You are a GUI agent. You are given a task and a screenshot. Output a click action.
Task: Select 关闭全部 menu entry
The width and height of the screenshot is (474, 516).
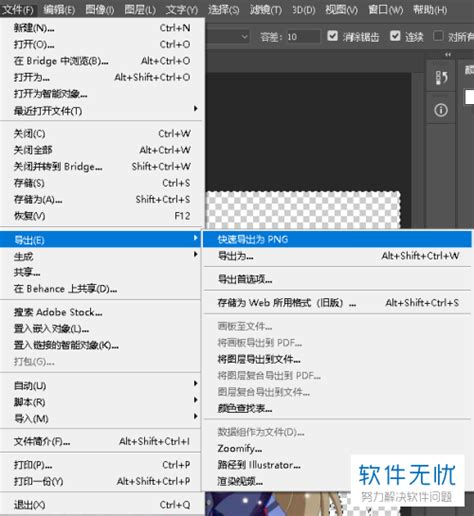[102, 150]
